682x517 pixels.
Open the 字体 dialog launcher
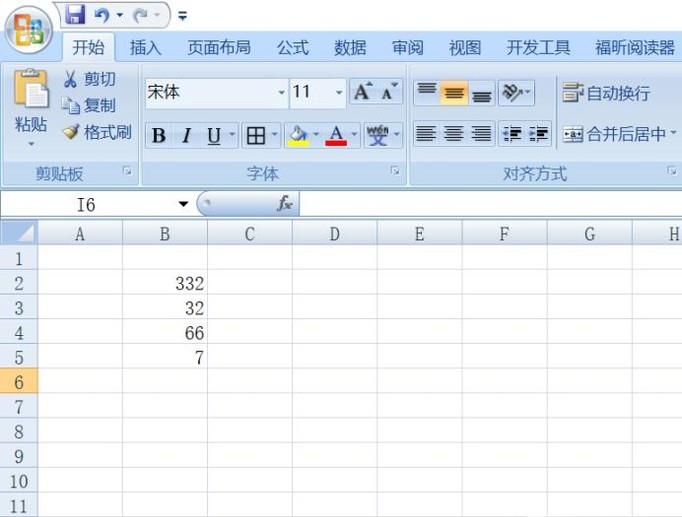coord(395,171)
